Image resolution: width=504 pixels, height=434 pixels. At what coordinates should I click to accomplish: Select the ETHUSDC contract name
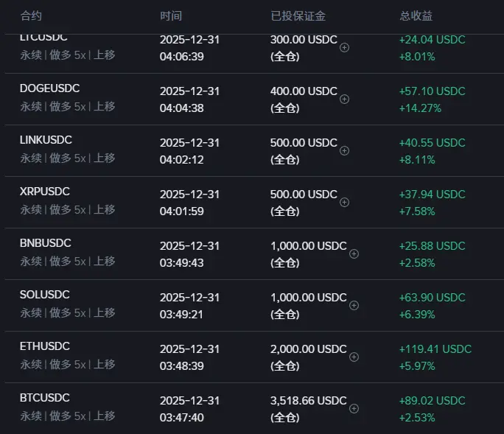coord(44,346)
